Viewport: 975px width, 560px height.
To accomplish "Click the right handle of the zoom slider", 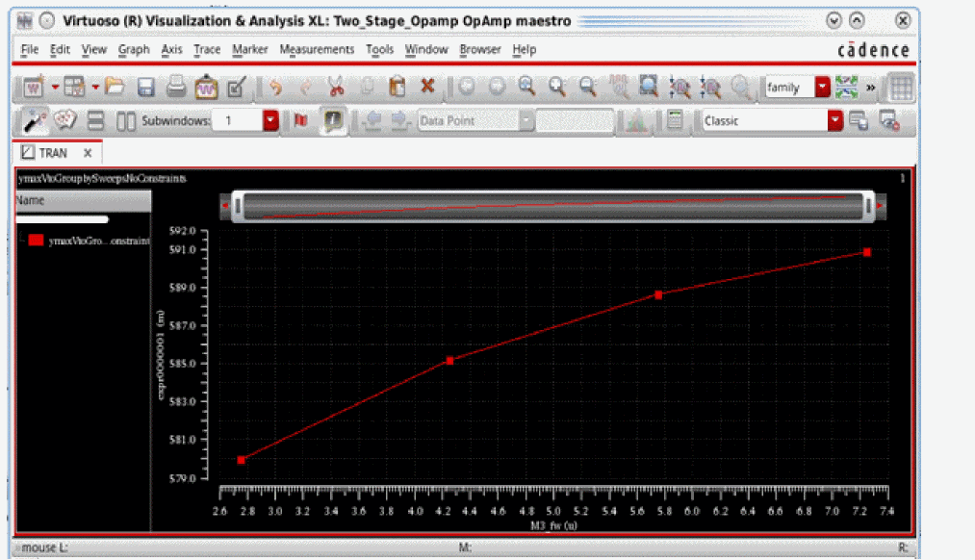I will [868, 206].
